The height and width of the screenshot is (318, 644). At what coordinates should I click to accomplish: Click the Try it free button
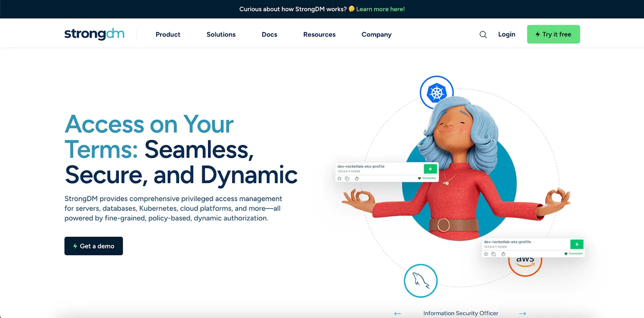tap(553, 34)
